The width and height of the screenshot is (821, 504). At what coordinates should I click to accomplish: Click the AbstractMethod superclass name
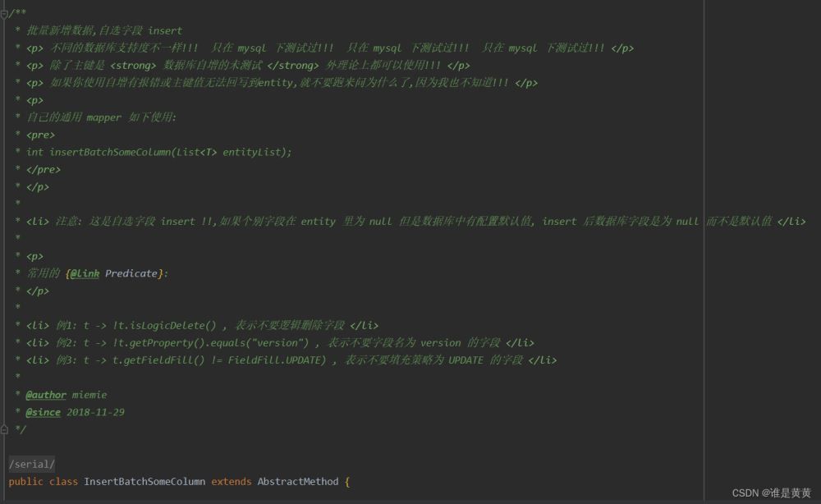(x=297, y=482)
